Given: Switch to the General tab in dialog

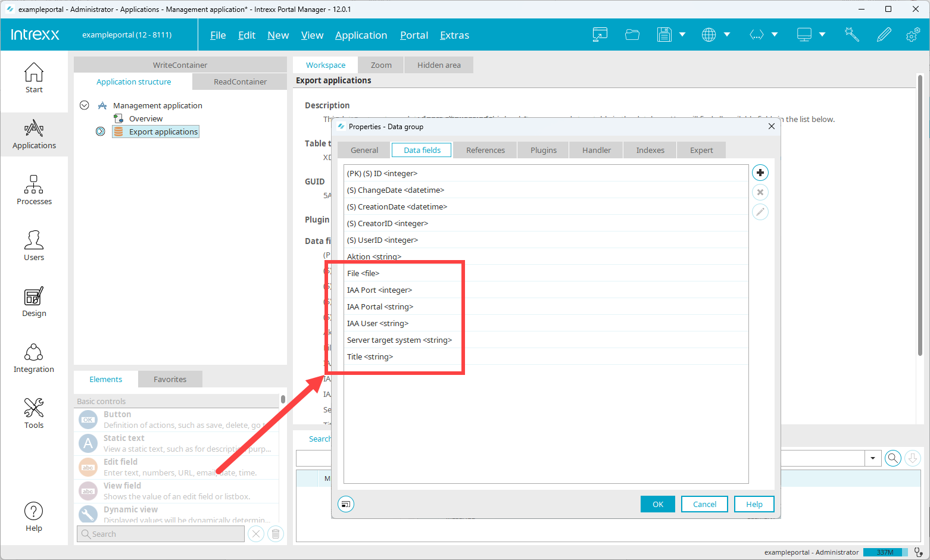Looking at the screenshot, I should coord(364,150).
